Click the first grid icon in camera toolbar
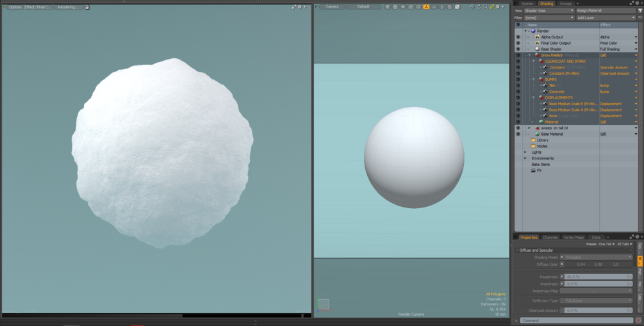 pyautogui.click(x=387, y=7)
